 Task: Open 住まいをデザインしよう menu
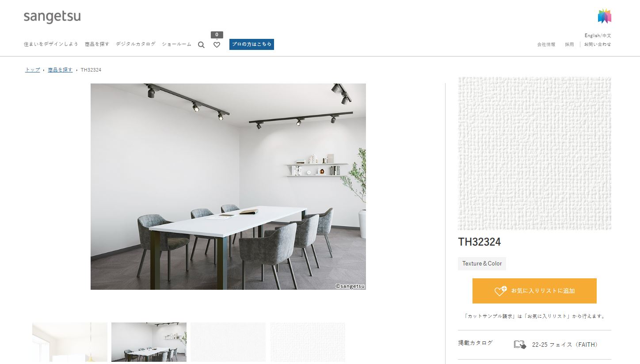click(51, 44)
